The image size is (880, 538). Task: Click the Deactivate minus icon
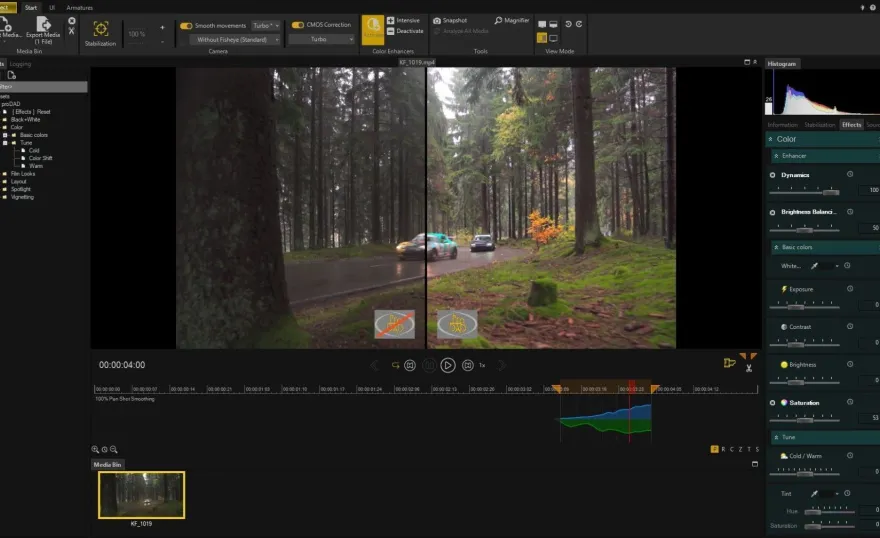click(x=391, y=31)
